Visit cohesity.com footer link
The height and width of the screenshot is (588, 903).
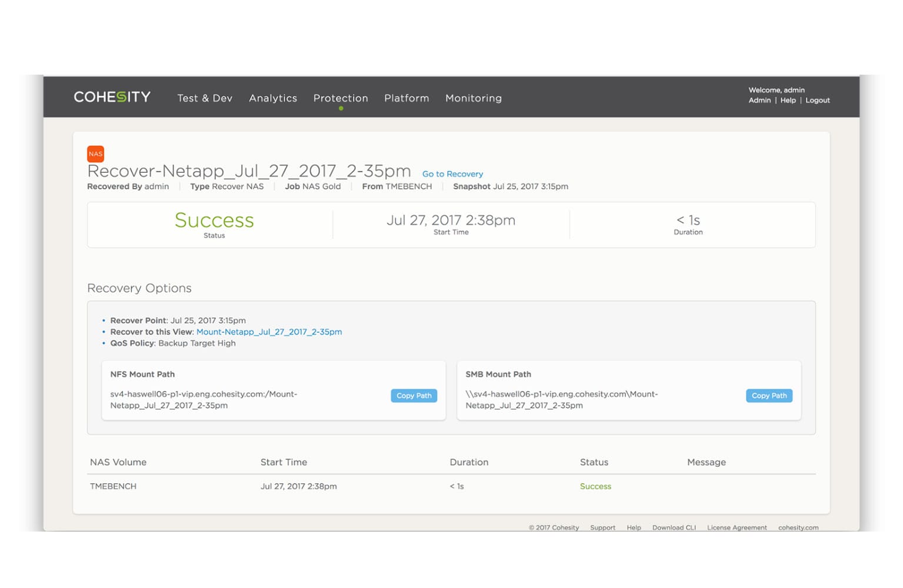click(798, 527)
